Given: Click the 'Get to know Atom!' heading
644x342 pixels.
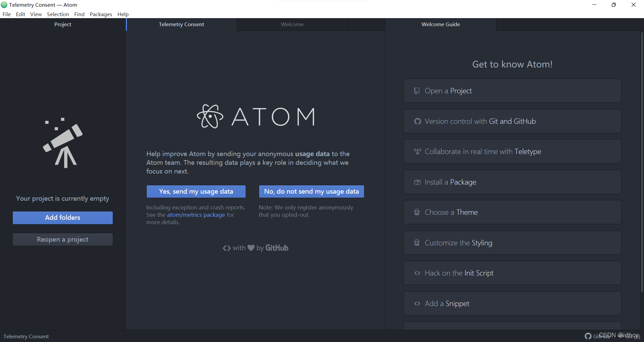Looking at the screenshot, I should (512, 64).
